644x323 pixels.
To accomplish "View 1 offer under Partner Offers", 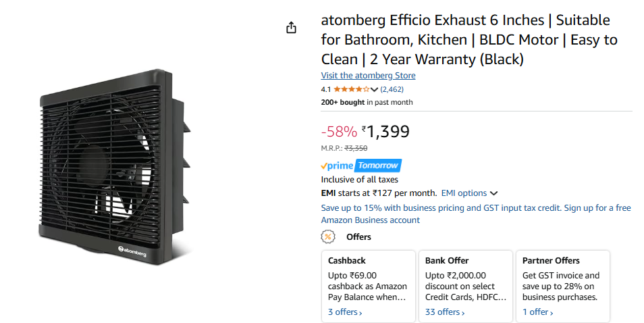I will pyautogui.click(x=537, y=312).
